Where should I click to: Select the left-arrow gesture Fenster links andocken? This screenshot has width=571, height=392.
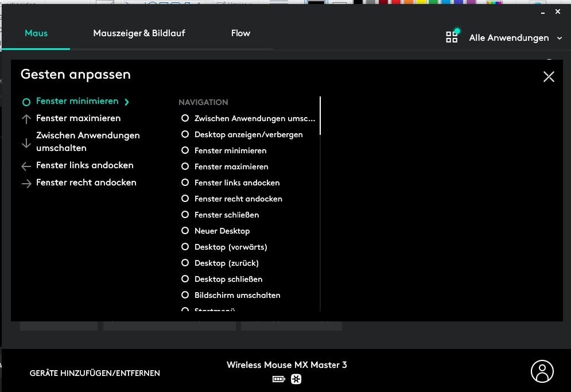[x=77, y=165]
